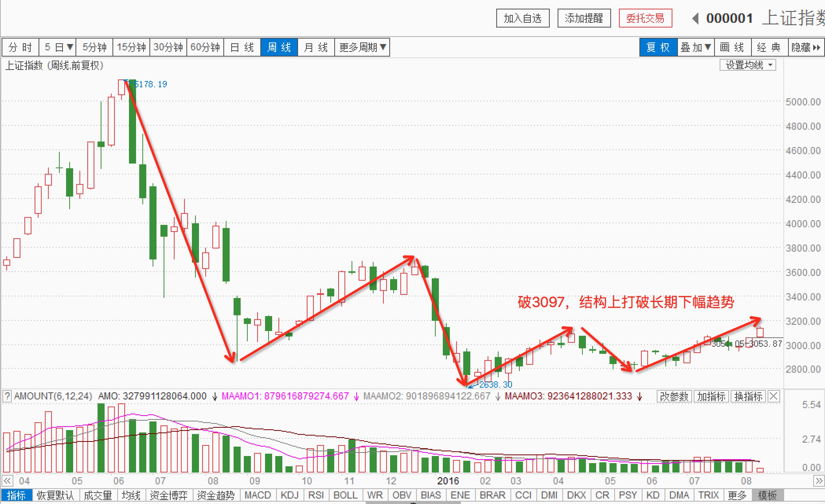Open the 模板 template tab
825x504 pixels.
pyautogui.click(x=767, y=495)
